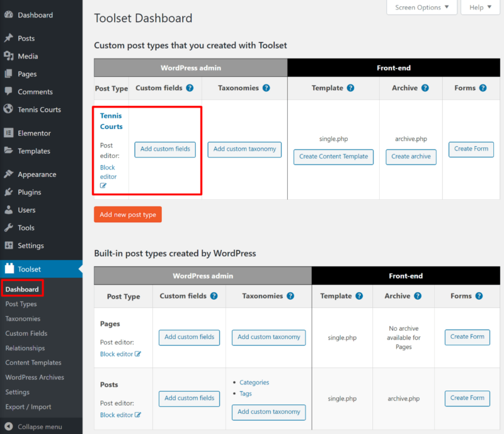Create Form for Tennis Courts

tap(471, 149)
